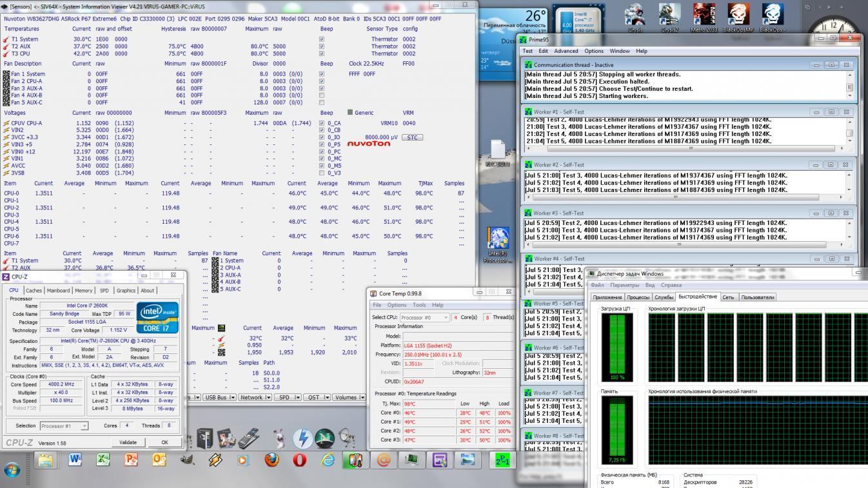
Task: Switch to Prime95 taskbar button
Action: click(x=502, y=460)
